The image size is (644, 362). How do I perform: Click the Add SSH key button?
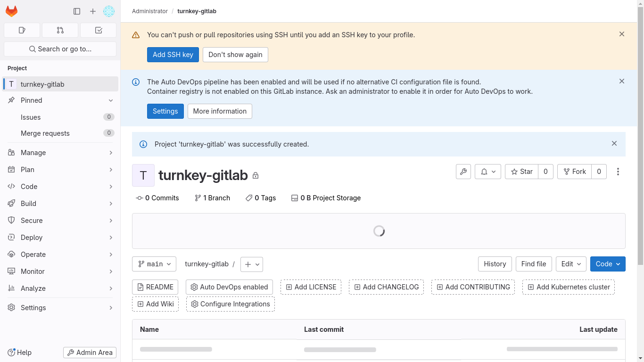pyautogui.click(x=173, y=55)
